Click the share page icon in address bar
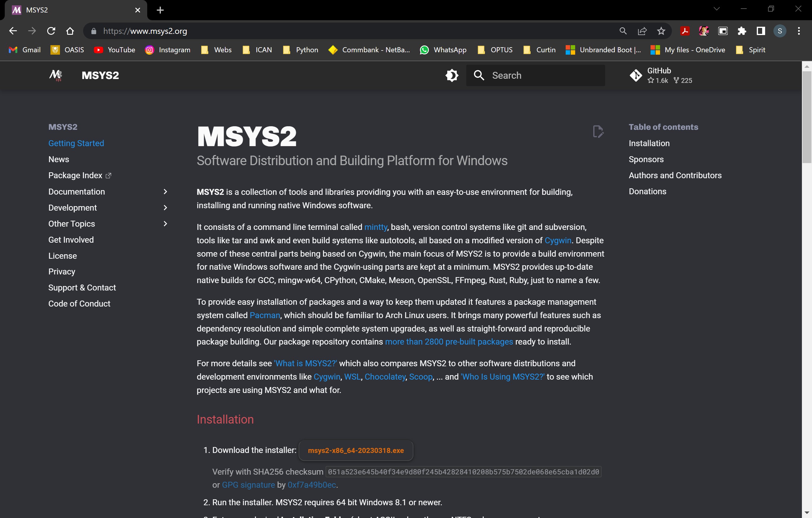This screenshot has width=812, height=518. 642,31
